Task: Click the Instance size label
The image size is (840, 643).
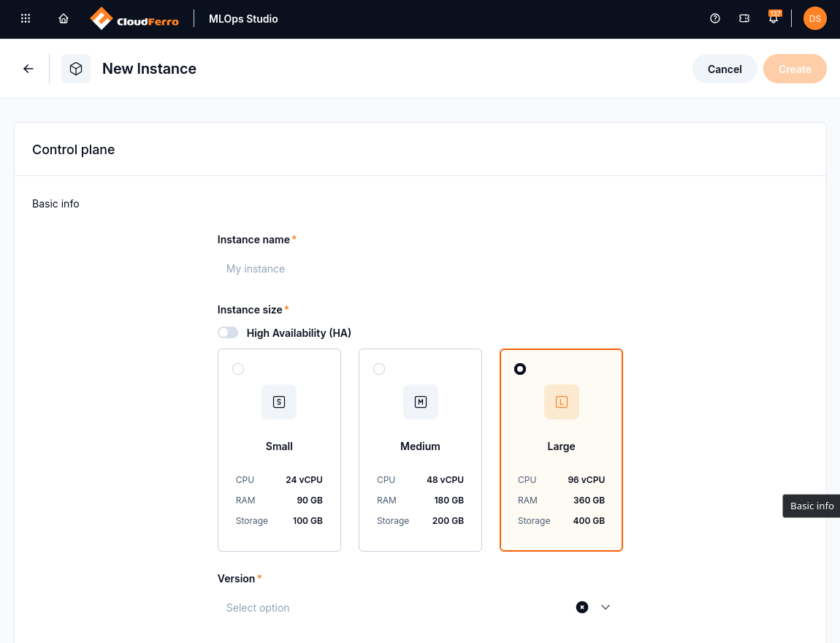Action: [250, 310]
